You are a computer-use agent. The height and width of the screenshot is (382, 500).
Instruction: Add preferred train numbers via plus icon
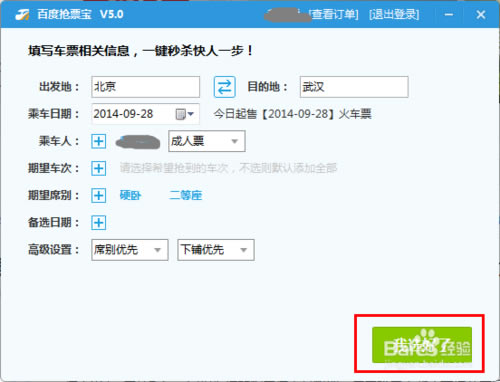point(99,168)
